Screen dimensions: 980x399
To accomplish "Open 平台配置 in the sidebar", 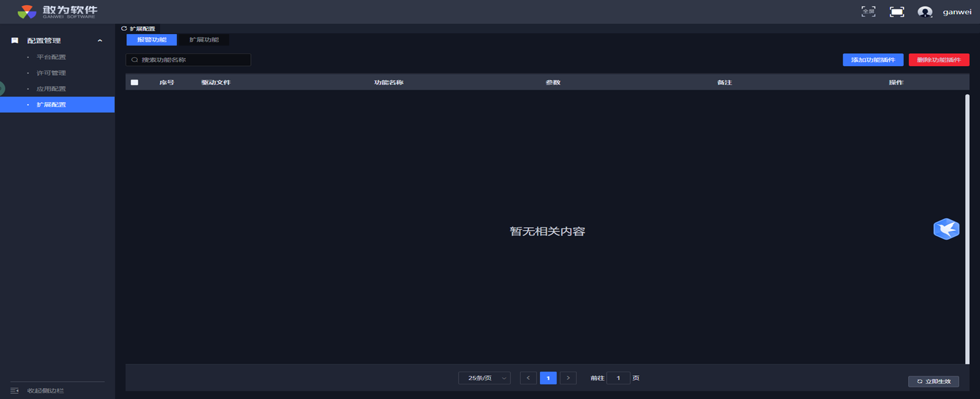I will click(51, 57).
